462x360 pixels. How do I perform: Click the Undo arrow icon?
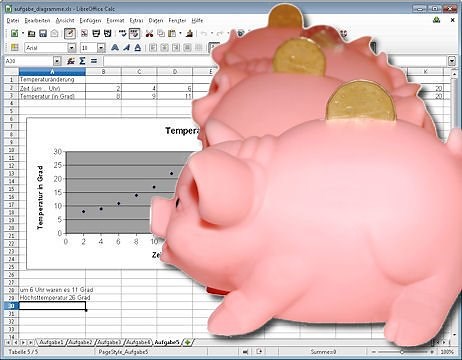pyautogui.click(x=203, y=33)
